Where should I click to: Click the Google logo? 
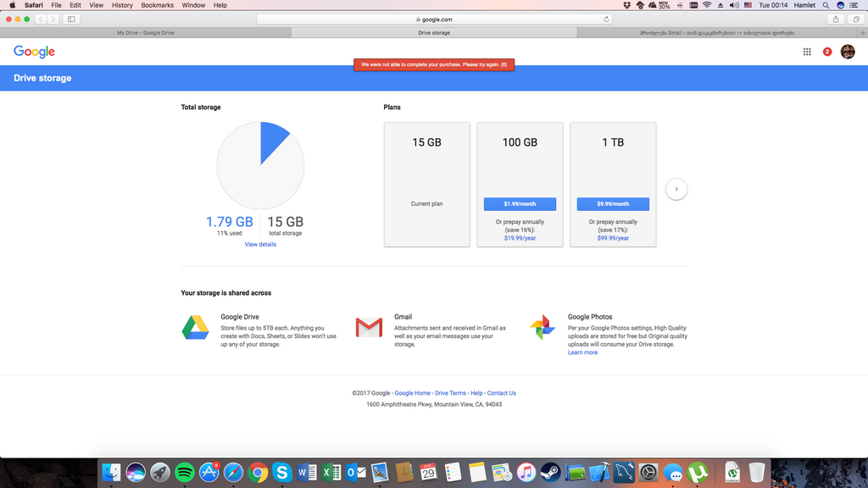pos(34,52)
